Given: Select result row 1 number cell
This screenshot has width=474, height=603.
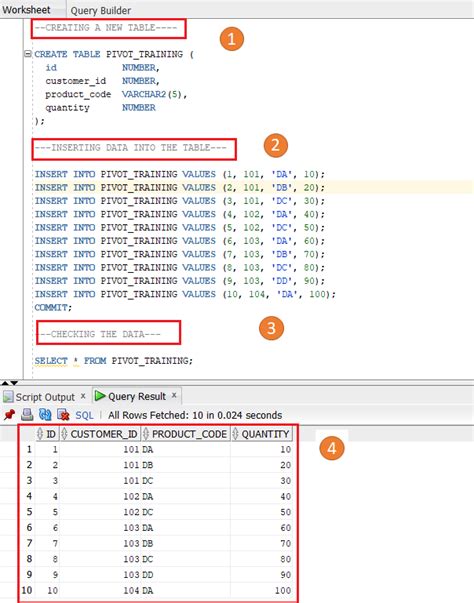Looking at the screenshot, I should point(29,449).
